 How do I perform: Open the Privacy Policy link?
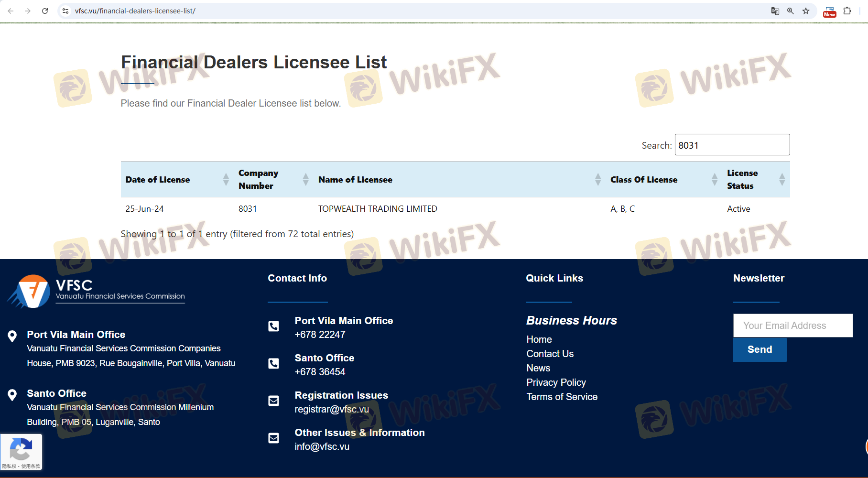pos(556,382)
